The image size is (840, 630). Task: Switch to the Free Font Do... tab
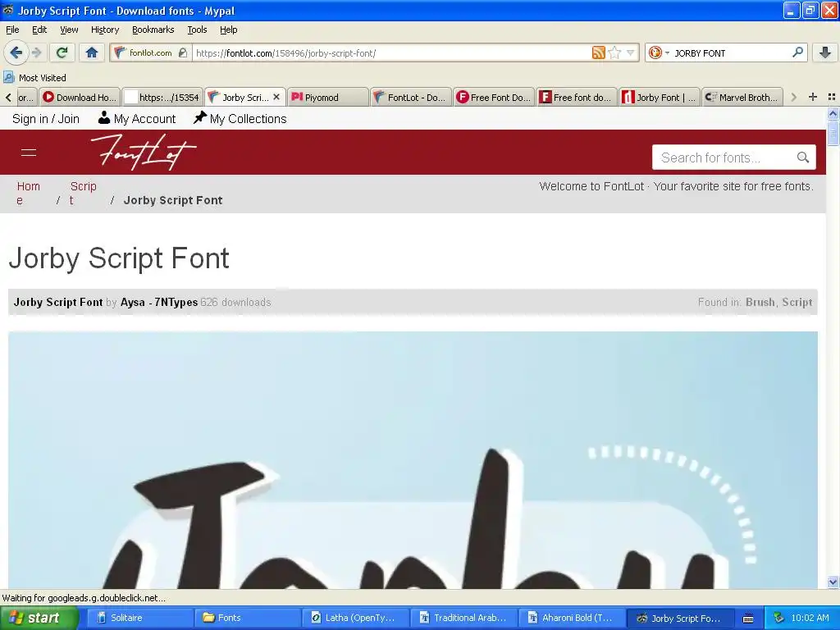tap(494, 98)
